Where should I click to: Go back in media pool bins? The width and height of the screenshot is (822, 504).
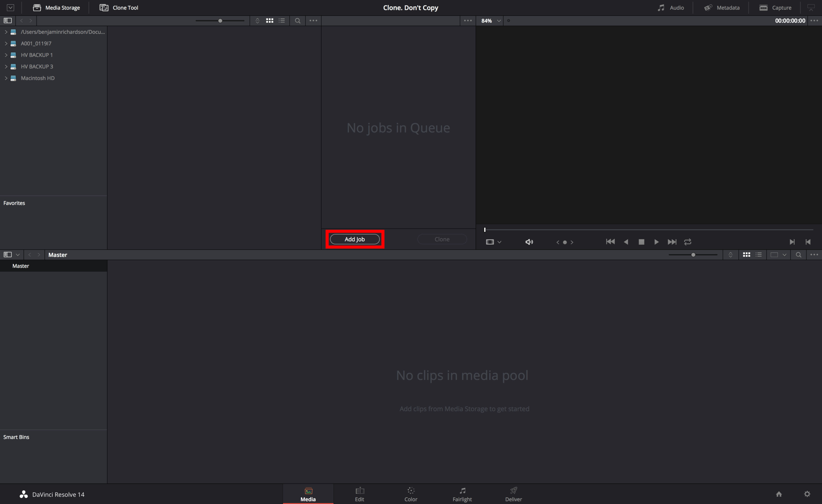[x=30, y=255]
